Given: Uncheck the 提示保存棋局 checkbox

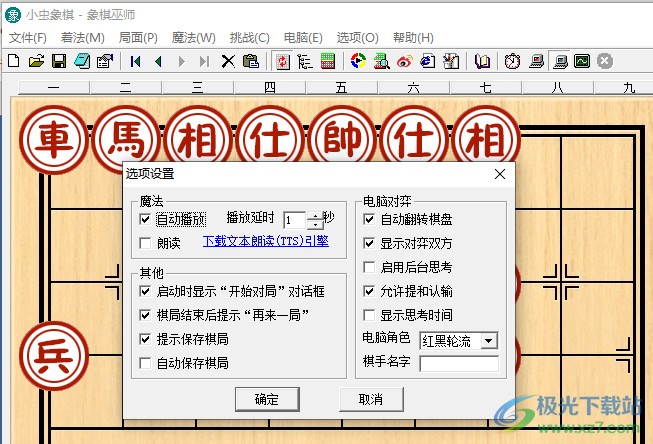Looking at the screenshot, I should coord(145,339).
